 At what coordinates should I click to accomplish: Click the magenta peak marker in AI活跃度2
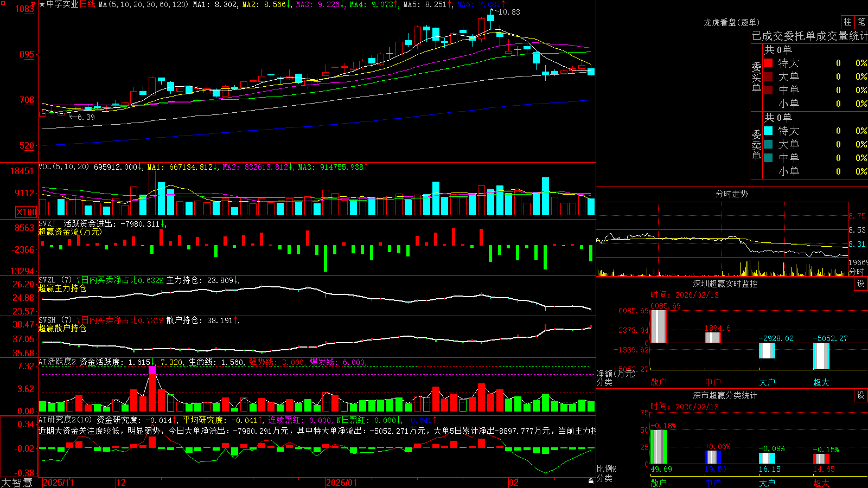pos(152,370)
